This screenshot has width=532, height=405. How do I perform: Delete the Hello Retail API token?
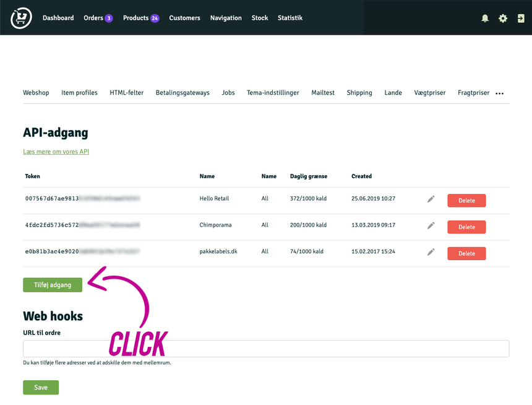point(466,201)
